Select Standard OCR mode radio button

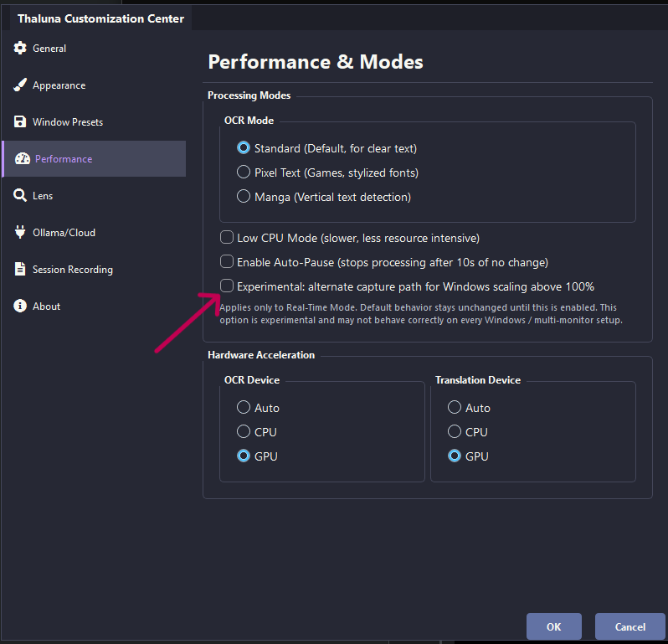[244, 148]
